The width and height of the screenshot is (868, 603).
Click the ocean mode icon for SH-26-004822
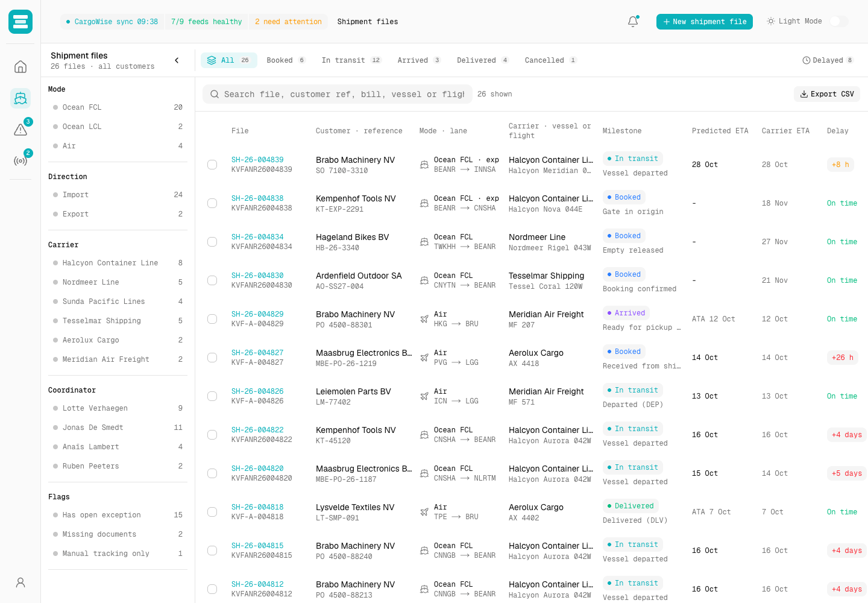[x=424, y=435]
